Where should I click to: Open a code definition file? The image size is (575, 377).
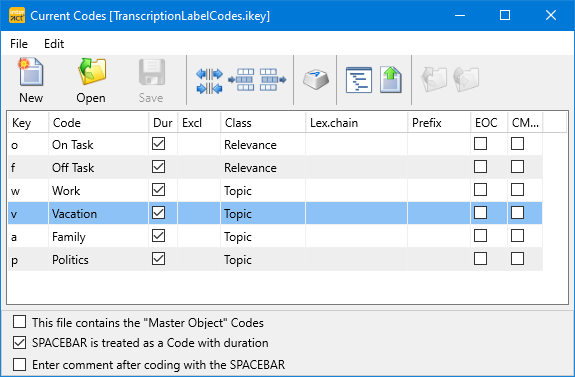coord(91,81)
